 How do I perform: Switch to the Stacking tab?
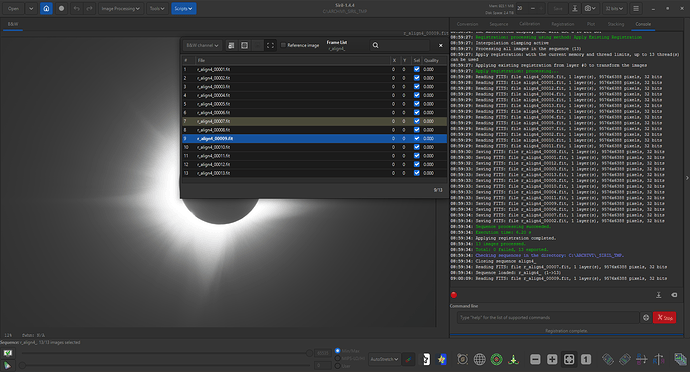[x=616, y=24]
